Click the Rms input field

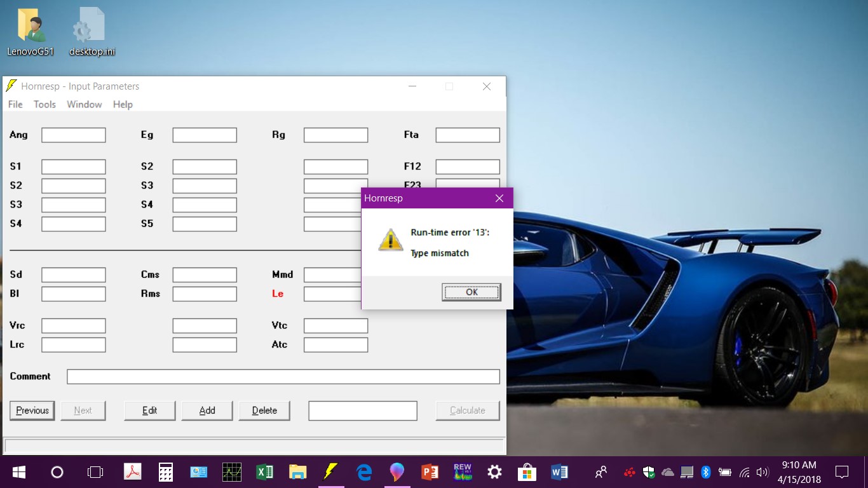pyautogui.click(x=205, y=294)
